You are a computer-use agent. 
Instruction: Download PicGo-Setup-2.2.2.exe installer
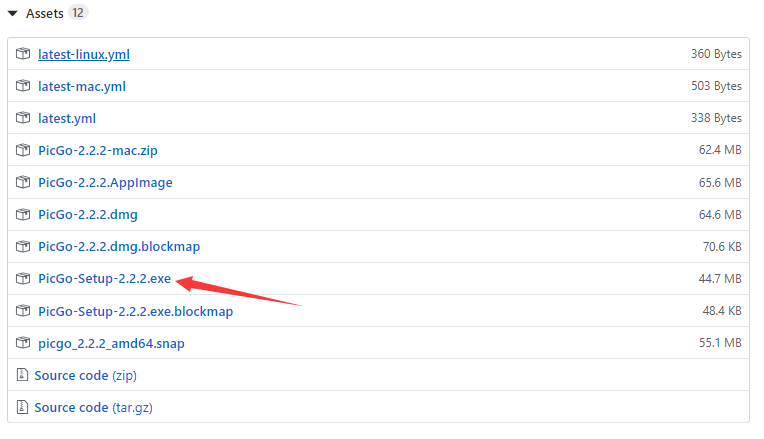(x=104, y=278)
